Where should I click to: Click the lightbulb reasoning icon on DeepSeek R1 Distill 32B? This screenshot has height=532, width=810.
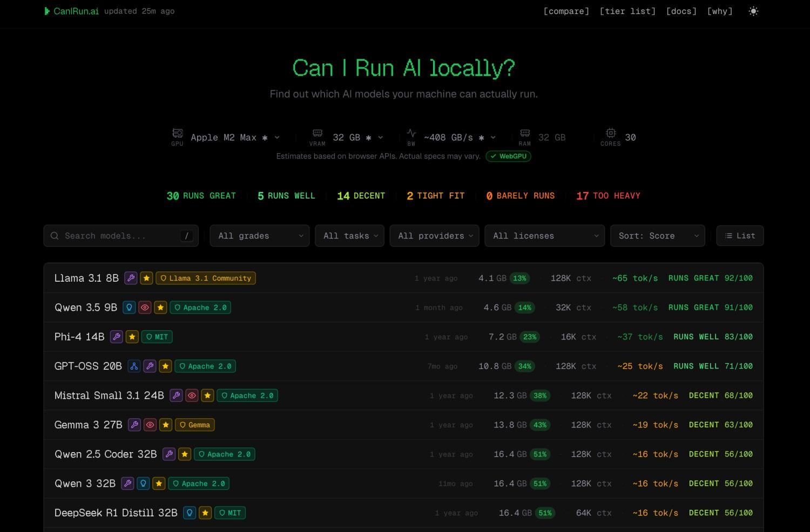[190, 513]
